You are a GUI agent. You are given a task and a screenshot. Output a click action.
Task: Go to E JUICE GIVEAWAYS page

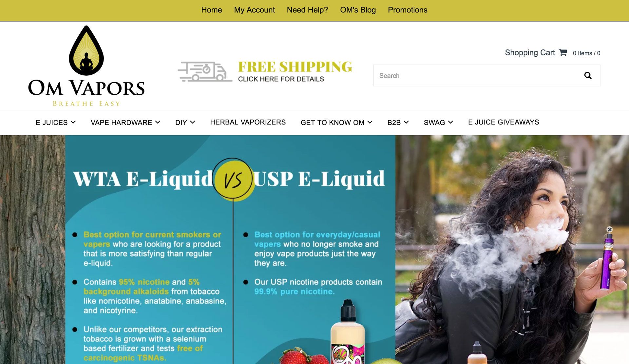click(x=504, y=122)
